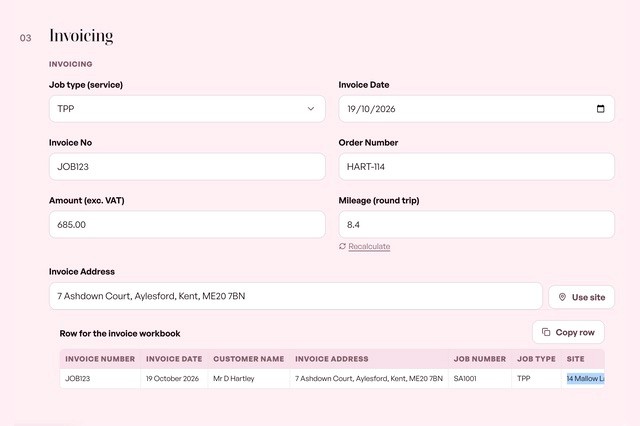Viewport: 640px width, 426px height.
Task: Click the Invoicing section heading
Action: (x=81, y=36)
